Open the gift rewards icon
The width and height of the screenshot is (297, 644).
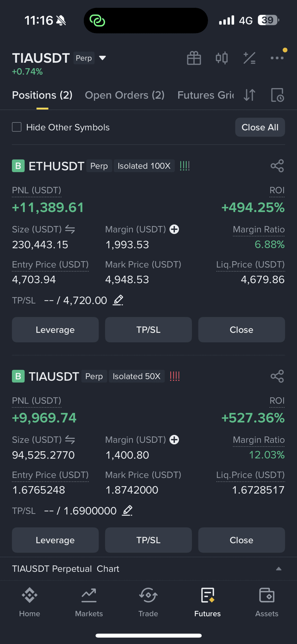click(194, 58)
